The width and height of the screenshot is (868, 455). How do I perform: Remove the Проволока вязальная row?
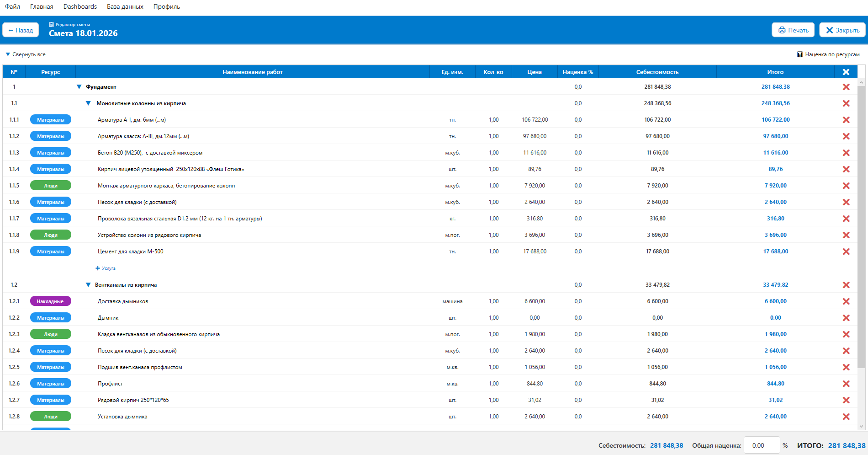(846, 219)
